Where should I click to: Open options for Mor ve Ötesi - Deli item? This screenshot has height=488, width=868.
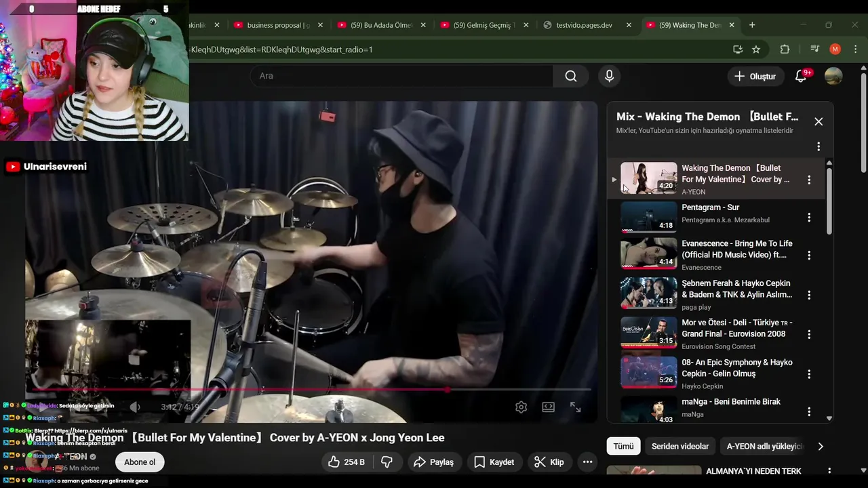(809, 334)
